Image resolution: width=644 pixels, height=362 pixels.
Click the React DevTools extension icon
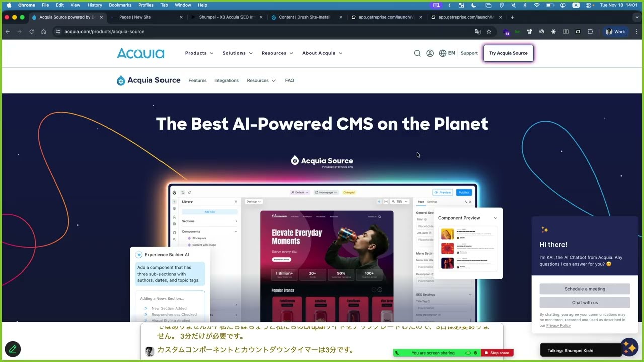click(553, 31)
